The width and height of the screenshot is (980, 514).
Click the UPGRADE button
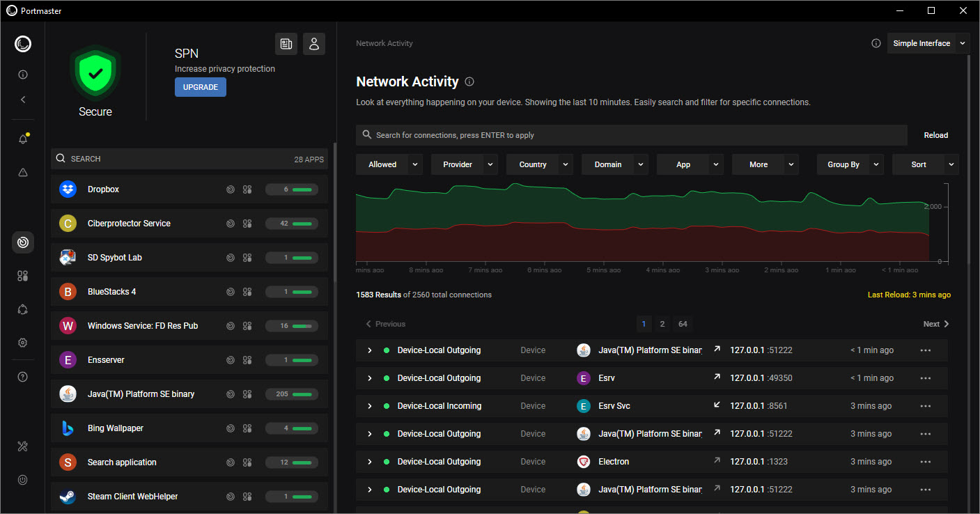pos(201,87)
